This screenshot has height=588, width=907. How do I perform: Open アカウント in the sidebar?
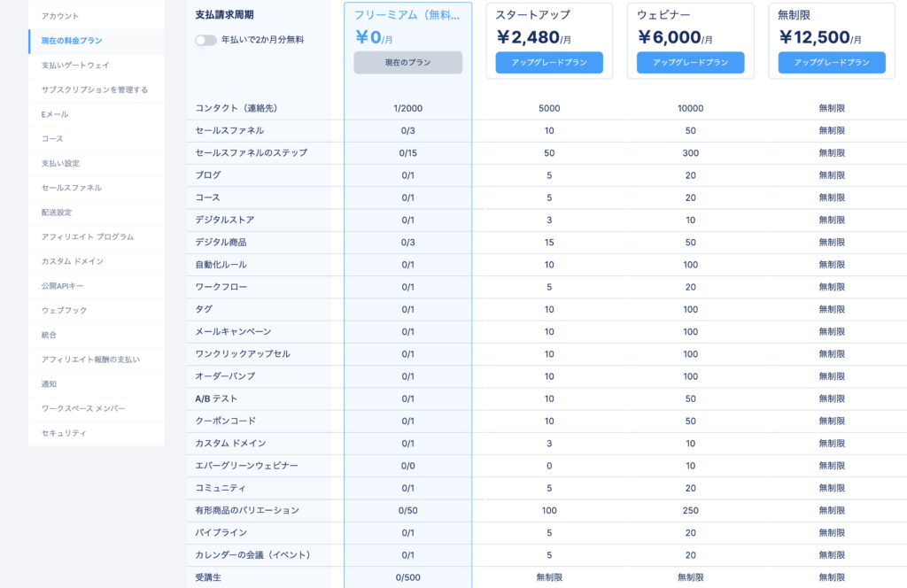[60, 16]
